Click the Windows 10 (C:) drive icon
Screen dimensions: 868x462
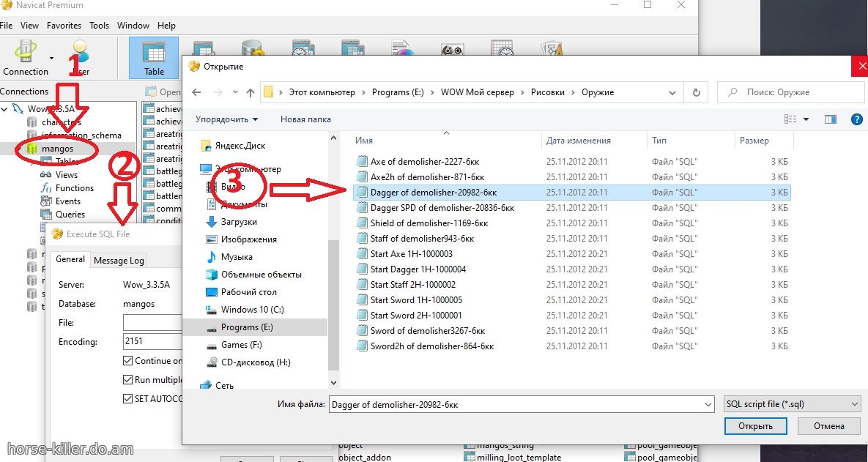[x=212, y=310]
